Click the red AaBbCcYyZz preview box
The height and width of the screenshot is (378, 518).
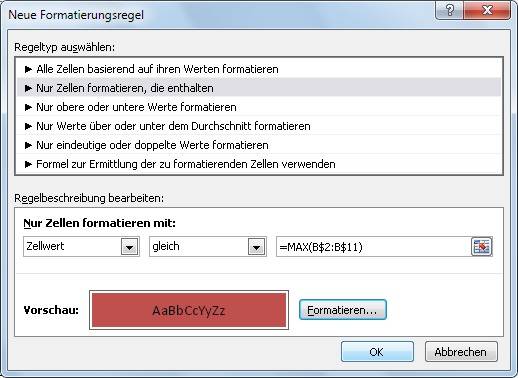coord(189,310)
